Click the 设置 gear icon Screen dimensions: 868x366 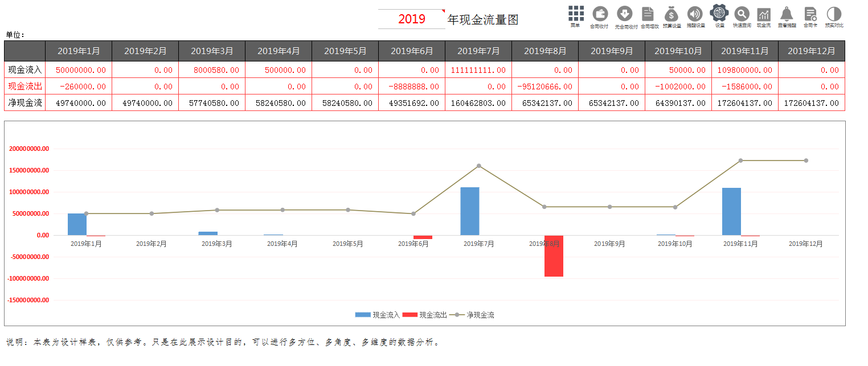click(718, 14)
